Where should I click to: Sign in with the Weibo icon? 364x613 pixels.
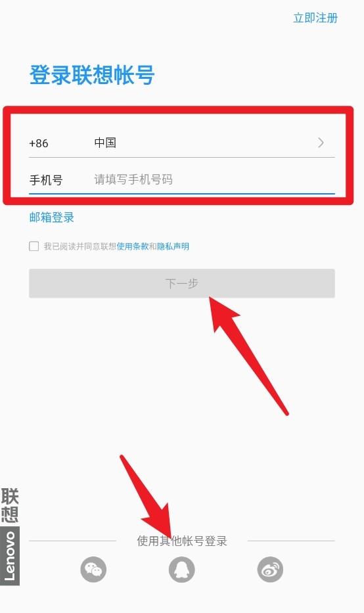point(270,569)
